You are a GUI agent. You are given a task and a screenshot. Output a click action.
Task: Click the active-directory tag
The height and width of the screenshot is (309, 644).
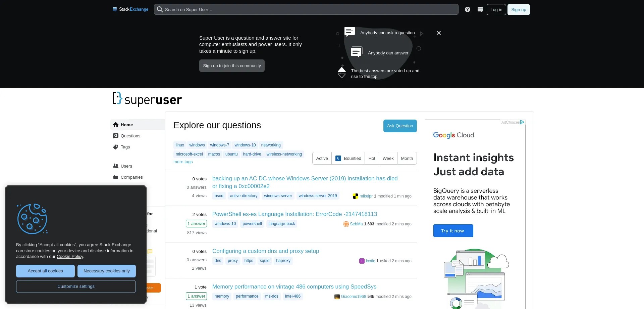244,196
